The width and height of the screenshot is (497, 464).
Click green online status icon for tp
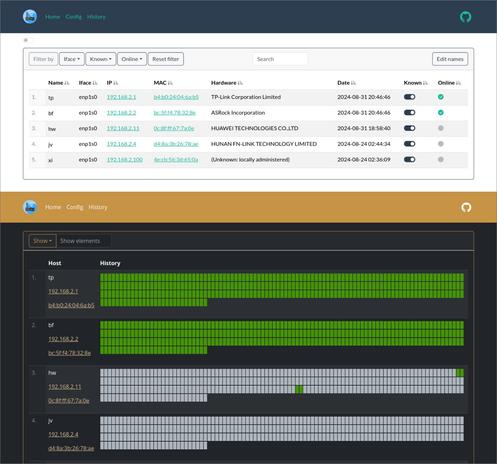pyautogui.click(x=441, y=97)
